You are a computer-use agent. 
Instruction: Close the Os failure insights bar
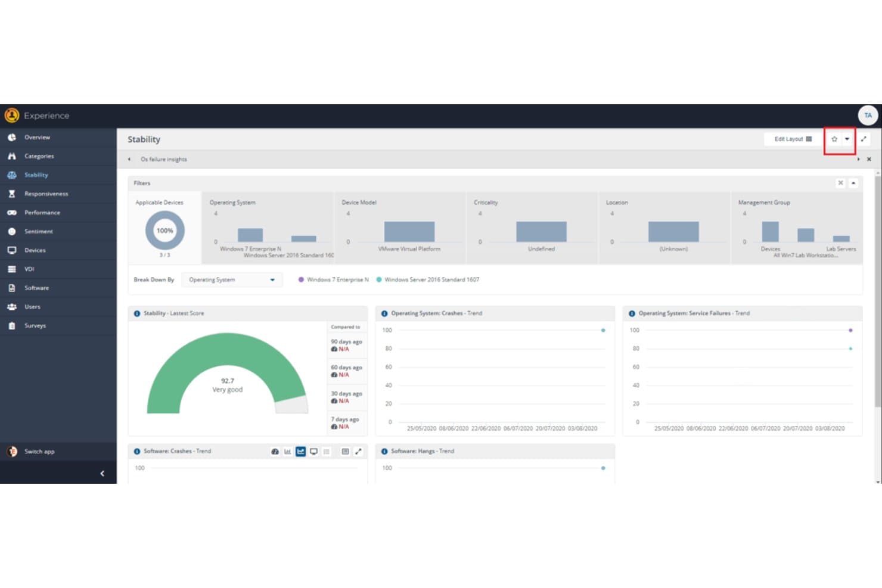[869, 159]
